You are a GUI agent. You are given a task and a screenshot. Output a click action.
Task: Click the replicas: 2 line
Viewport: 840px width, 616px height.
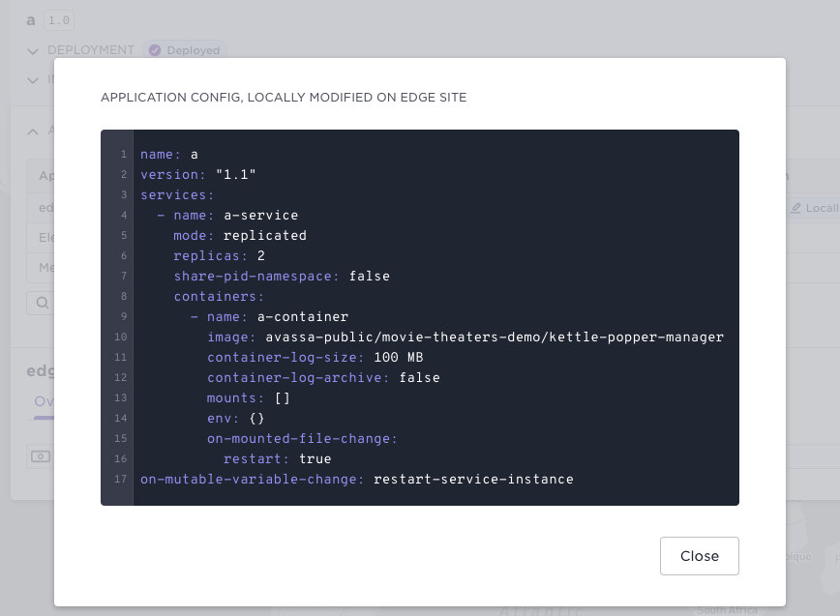pyautogui.click(x=219, y=256)
